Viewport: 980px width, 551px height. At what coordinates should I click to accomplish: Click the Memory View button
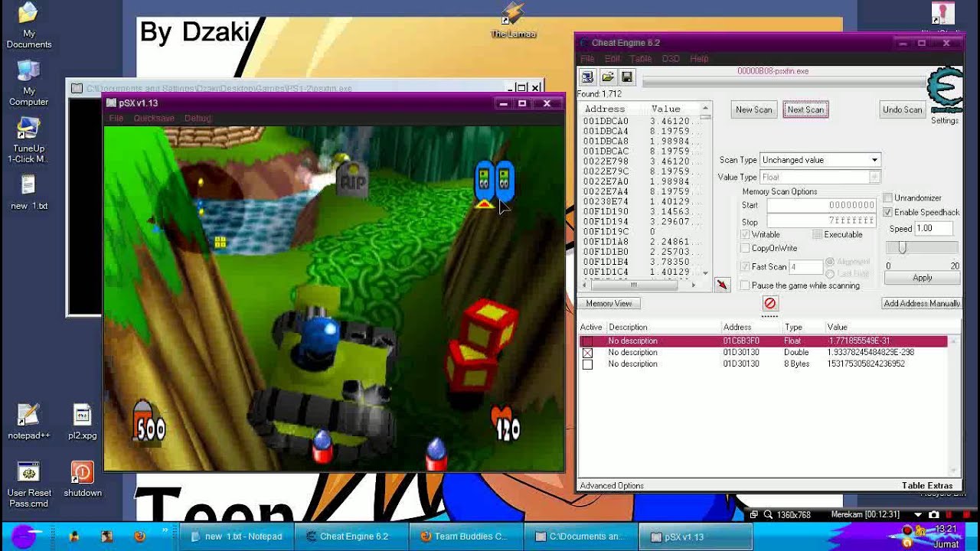[609, 304]
